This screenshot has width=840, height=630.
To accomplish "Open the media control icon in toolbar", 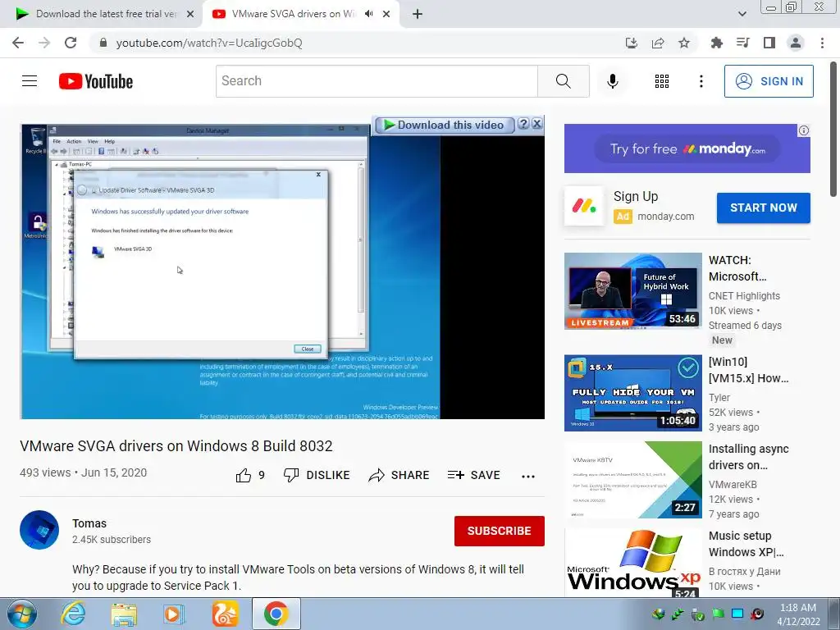I will pyautogui.click(x=742, y=43).
